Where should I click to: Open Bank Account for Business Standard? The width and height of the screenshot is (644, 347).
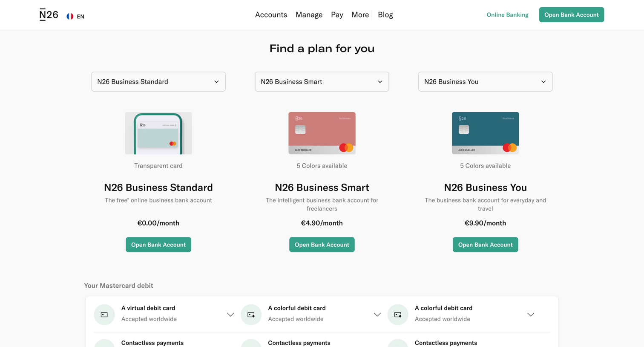point(158,245)
